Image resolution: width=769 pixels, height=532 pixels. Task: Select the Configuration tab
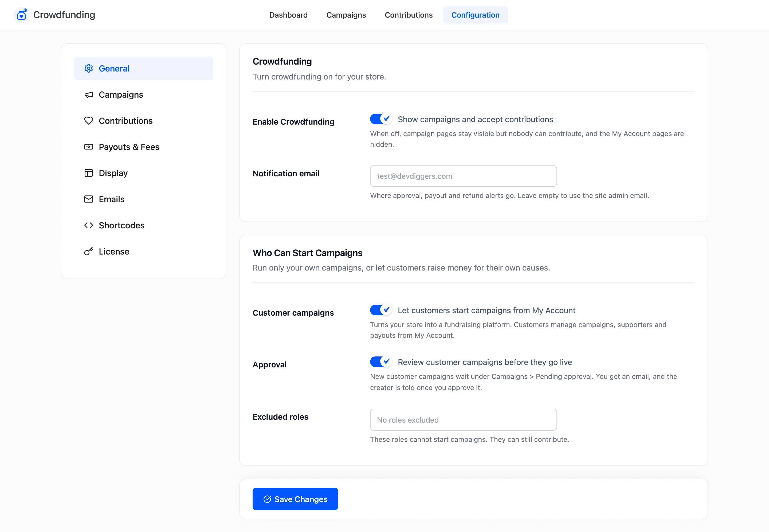(475, 15)
